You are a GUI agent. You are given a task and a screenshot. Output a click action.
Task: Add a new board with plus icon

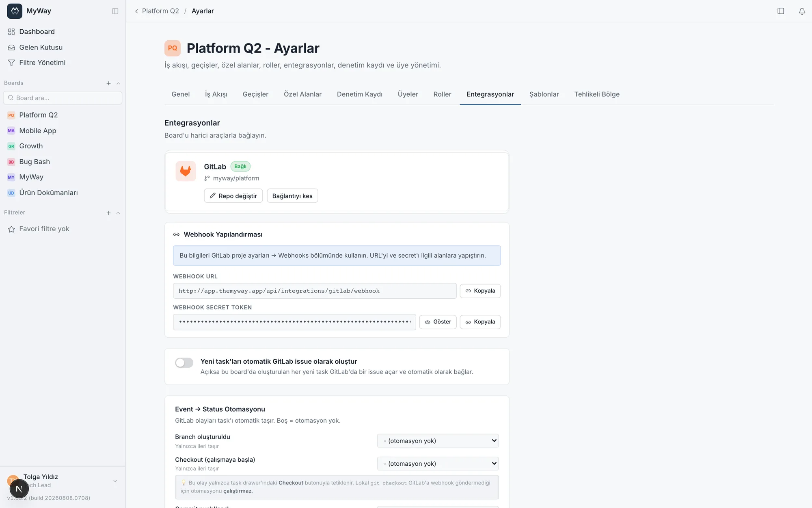(108, 83)
